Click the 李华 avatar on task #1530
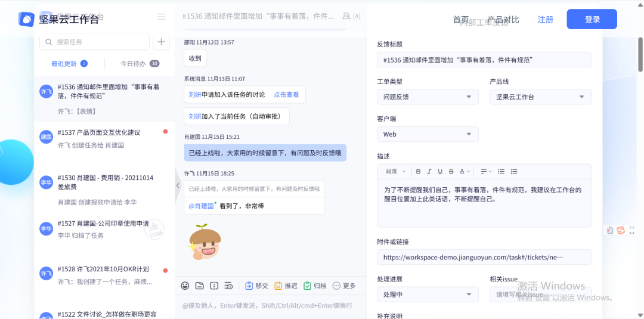The width and height of the screenshot is (644, 319). pyautogui.click(x=46, y=182)
